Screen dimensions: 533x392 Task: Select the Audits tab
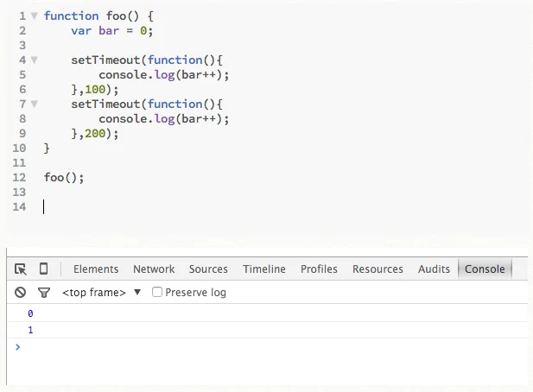click(x=434, y=269)
